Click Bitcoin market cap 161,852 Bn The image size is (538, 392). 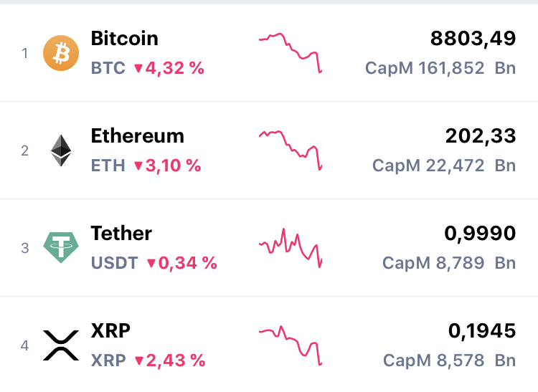click(440, 69)
